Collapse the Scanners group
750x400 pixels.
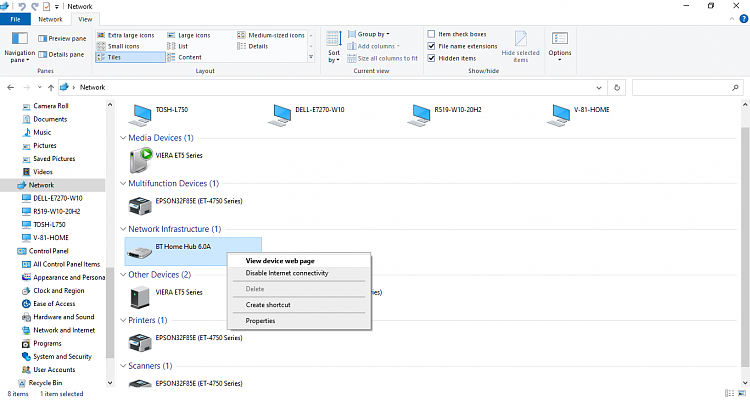(123, 366)
